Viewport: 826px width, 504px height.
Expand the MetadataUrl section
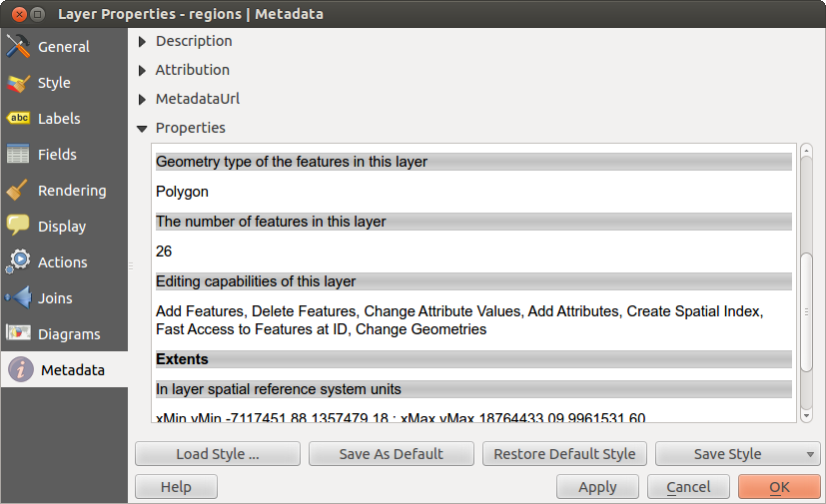(142, 99)
